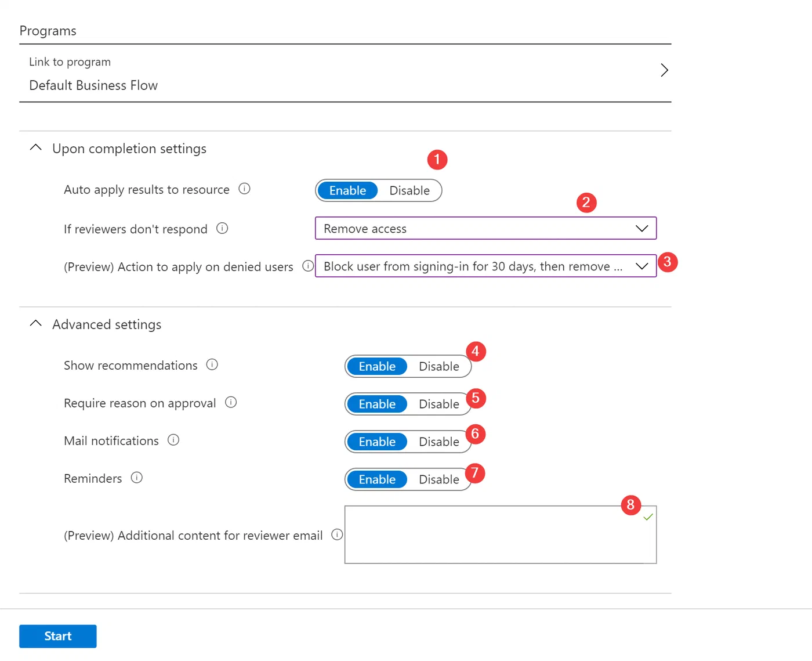The height and width of the screenshot is (661, 812).
Task: Disable Reminders option
Action: 439,479
